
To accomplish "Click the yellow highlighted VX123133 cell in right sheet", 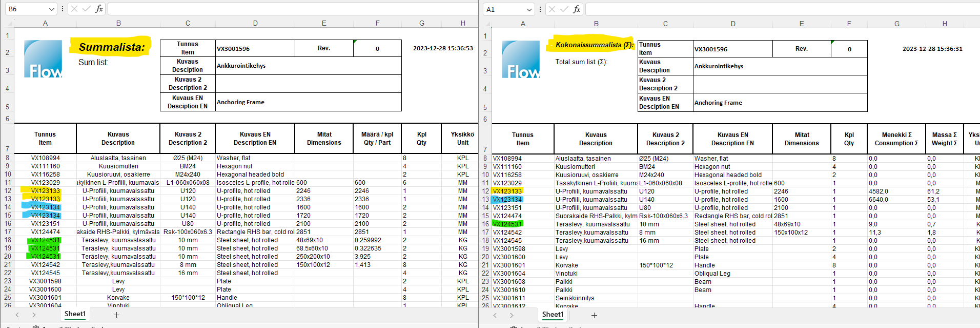I will (x=507, y=191).
